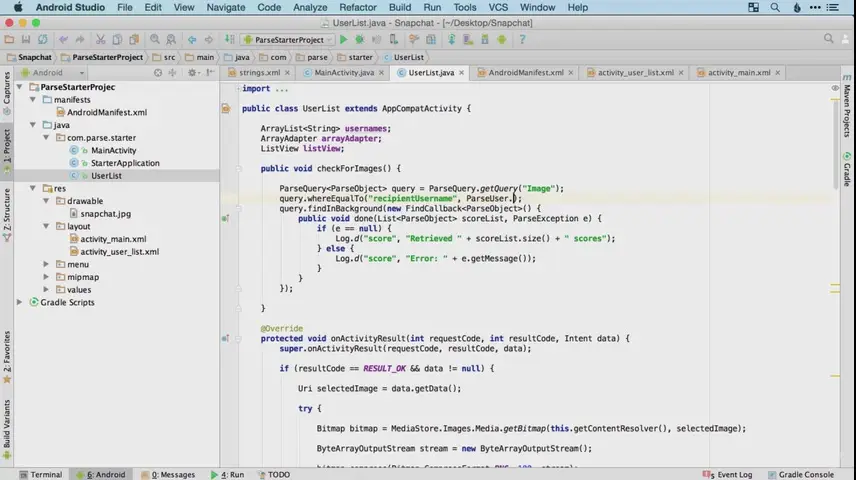Click the Copy toolbar icon
Image resolution: width=856 pixels, height=480 pixels.
coord(117,39)
